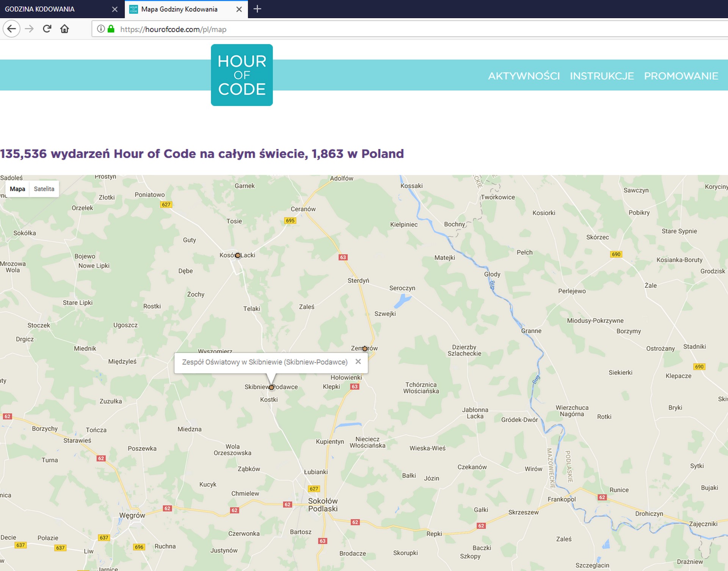Go back with the browser back arrow
Screen dimensions: 728x571
point(11,29)
